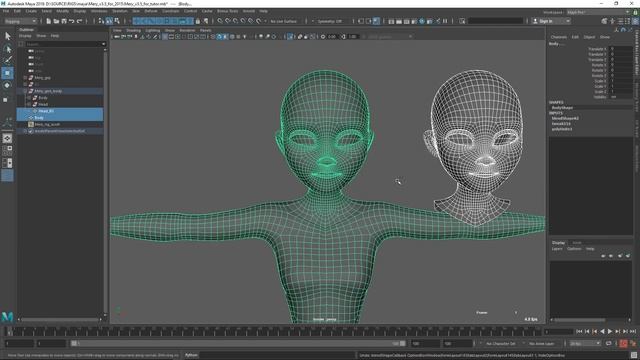Image resolution: width=640 pixels, height=360 pixels.
Task: Activate the highlighted Move tool in toolbox
Action: 7,73
